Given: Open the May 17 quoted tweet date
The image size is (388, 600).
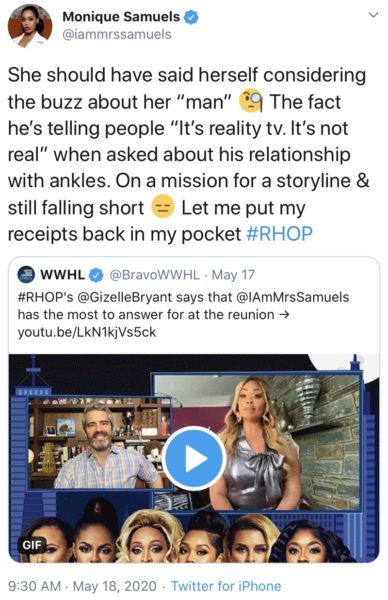Looking at the screenshot, I should (233, 275).
